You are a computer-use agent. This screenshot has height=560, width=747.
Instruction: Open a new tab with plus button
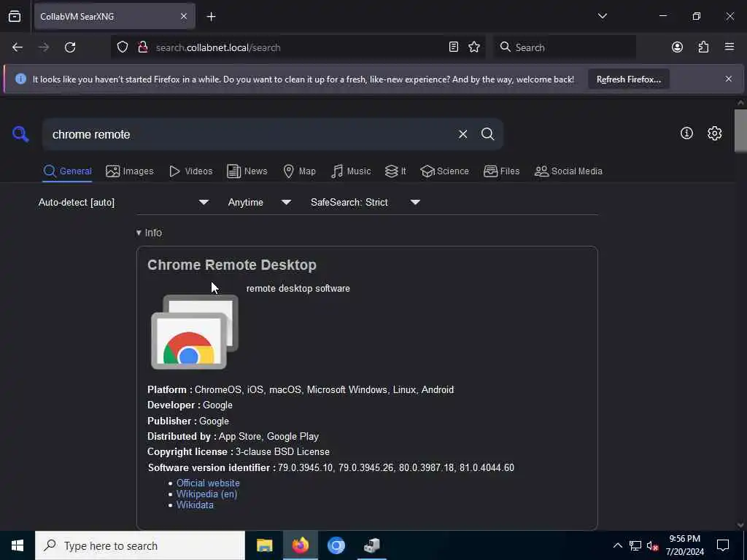[x=212, y=17]
